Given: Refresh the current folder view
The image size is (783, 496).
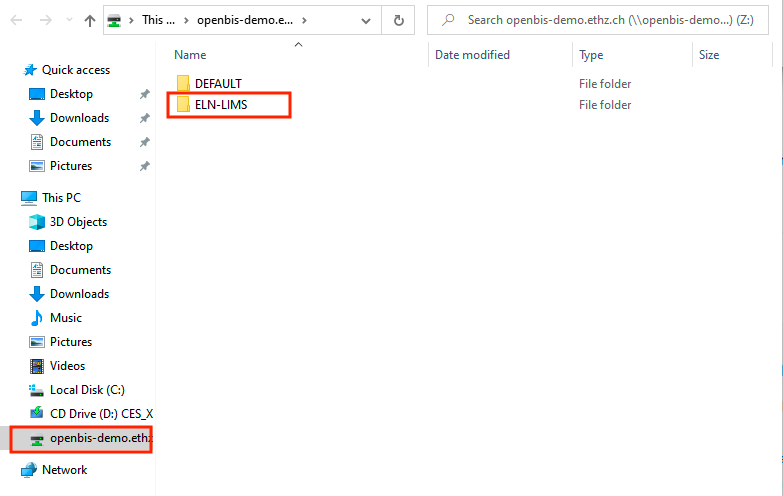Looking at the screenshot, I should (x=398, y=20).
